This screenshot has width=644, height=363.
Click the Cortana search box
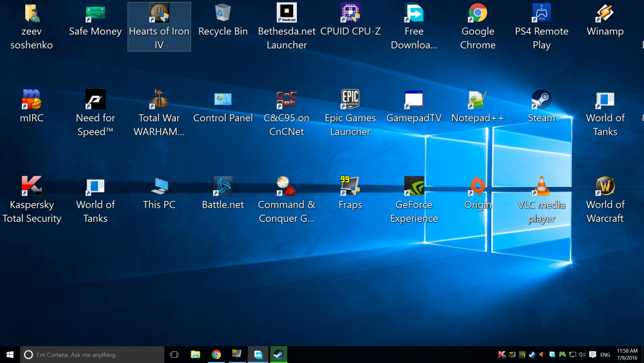92,355
